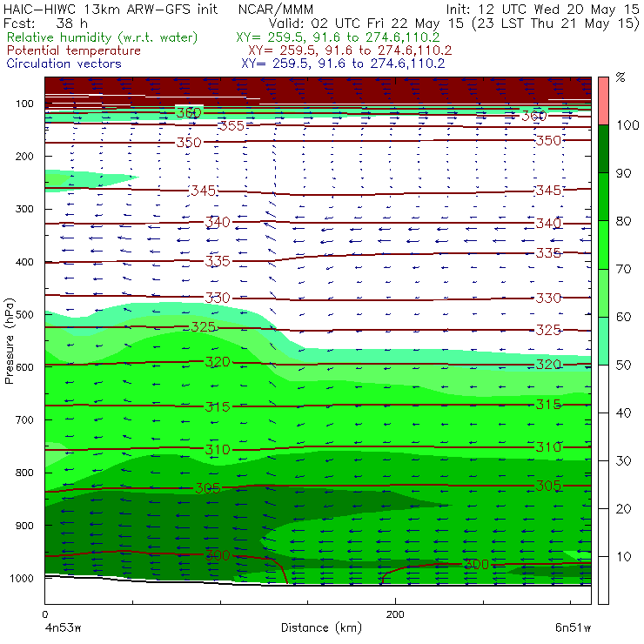This screenshot has height=644, width=644.
Task: Click the '%' unit label above colorbar
Action: 621,77
